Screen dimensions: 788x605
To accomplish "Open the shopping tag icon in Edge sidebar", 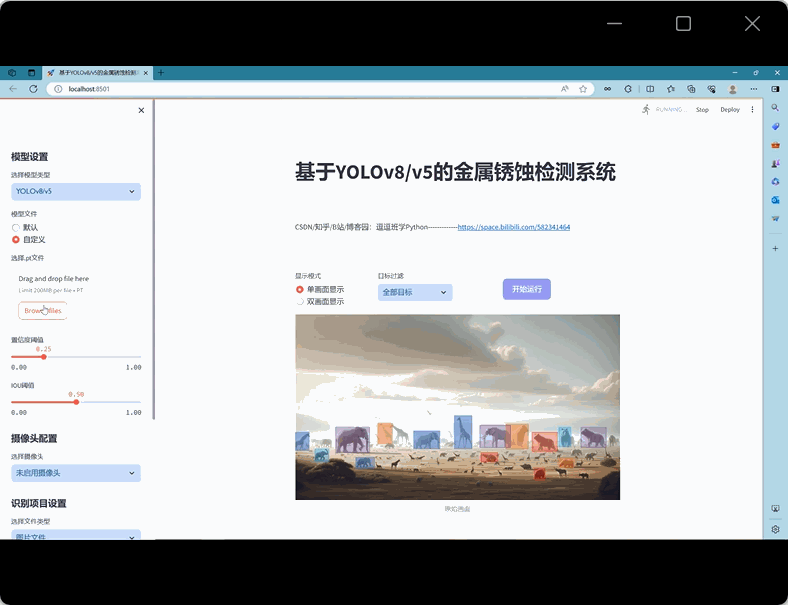I will [x=775, y=126].
